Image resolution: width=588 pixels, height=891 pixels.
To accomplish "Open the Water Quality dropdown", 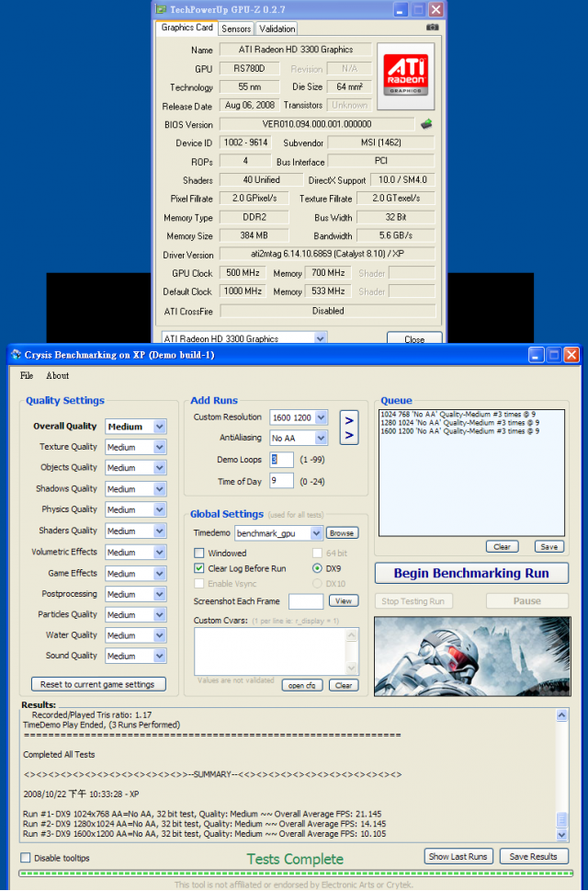I will point(136,635).
